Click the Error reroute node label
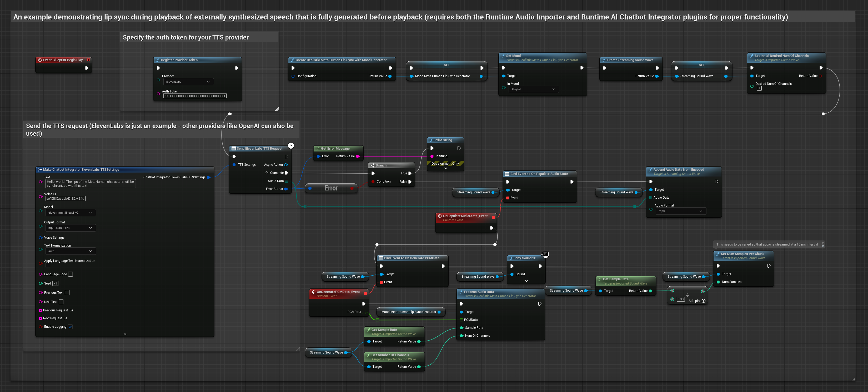The width and height of the screenshot is (868, 392). coord(331,188)
